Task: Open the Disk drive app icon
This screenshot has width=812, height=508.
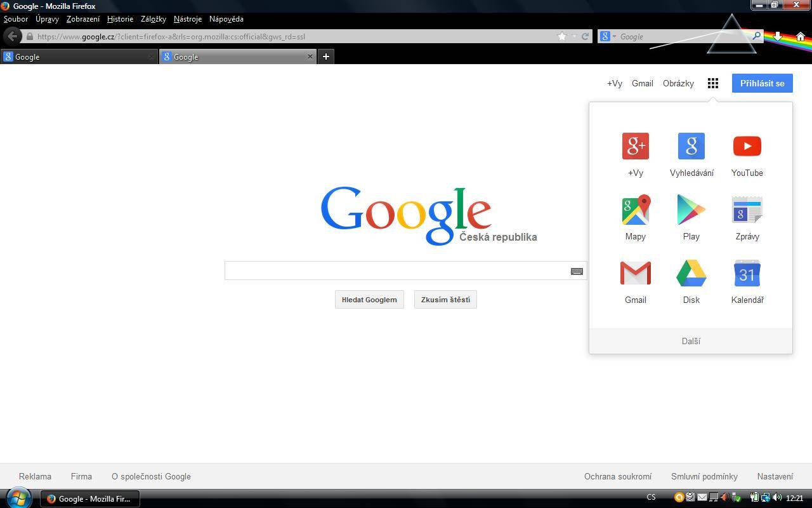Action: pos(691,273)
